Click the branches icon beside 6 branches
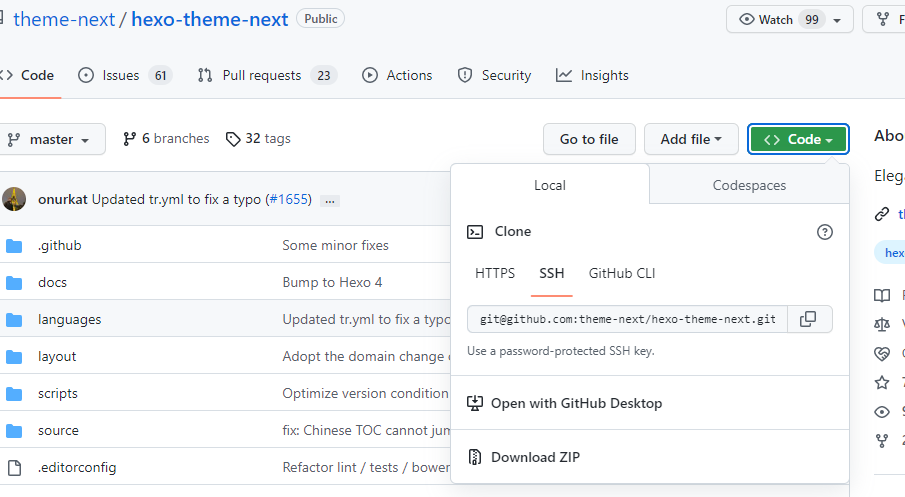905x497 pixels. 129,139
